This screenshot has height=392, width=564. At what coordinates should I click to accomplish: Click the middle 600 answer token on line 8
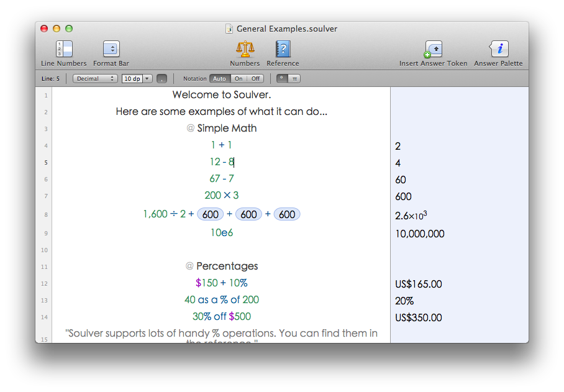tap(248, 214)
